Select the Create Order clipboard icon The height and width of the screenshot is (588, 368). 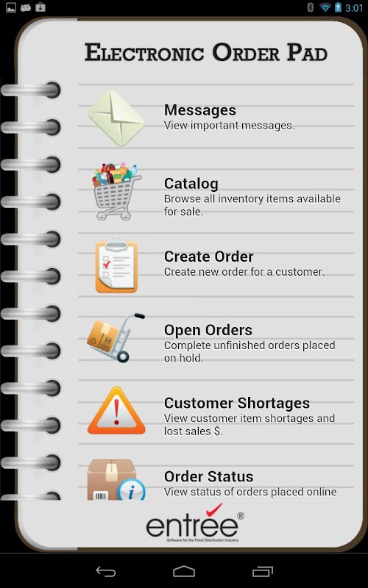[116, 265]
